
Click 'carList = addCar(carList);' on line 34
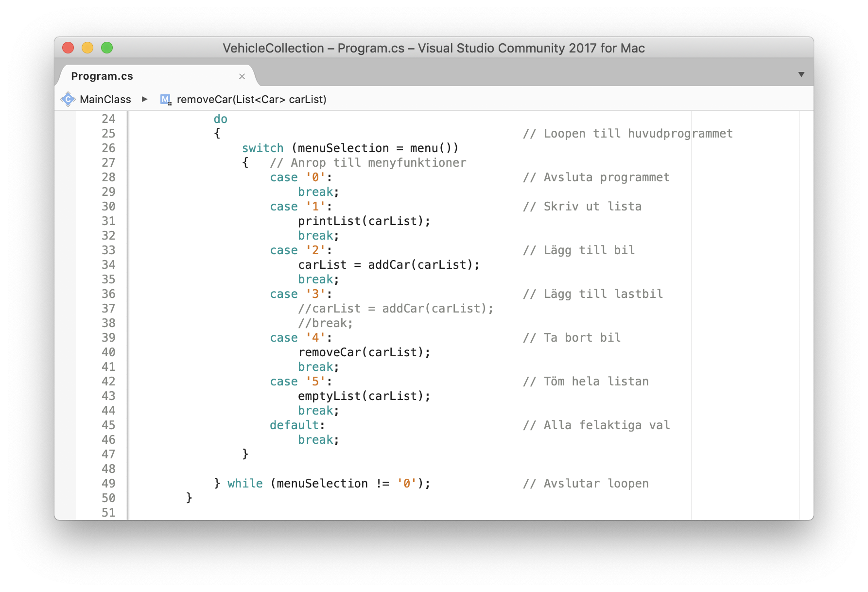[389, 265]
